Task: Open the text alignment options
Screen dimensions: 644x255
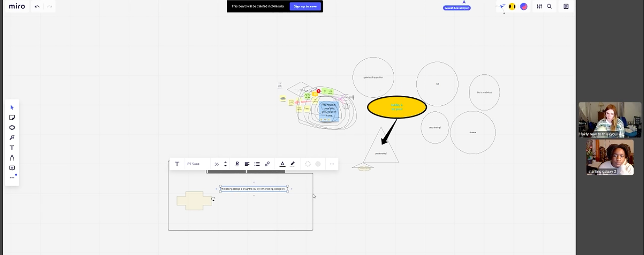Action: 247,164
